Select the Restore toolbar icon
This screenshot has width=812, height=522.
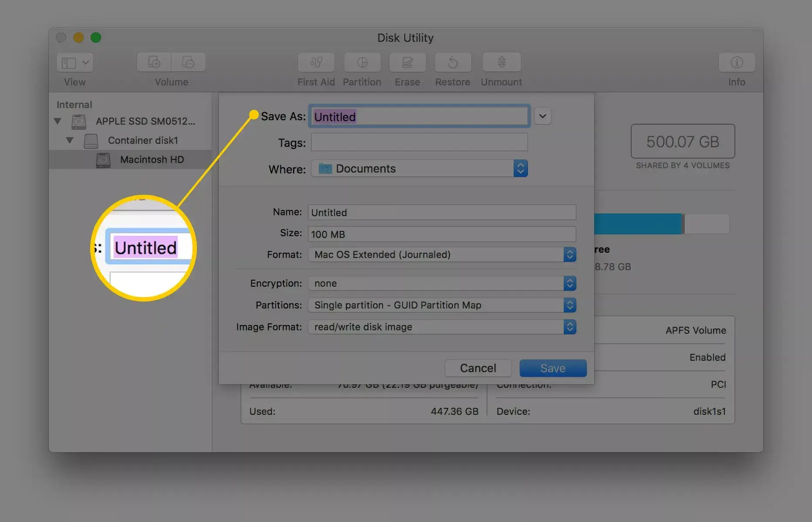[x=453, y=63]
